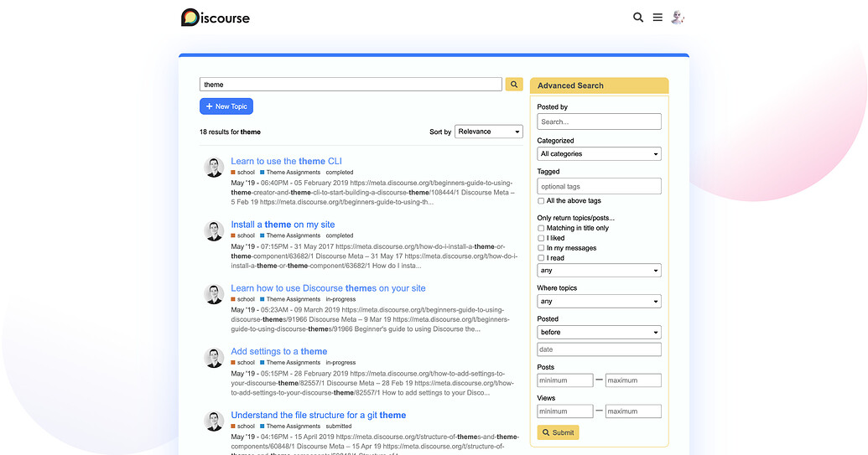Click the 'Theme Assignments' category on first result

pos(293,173)
